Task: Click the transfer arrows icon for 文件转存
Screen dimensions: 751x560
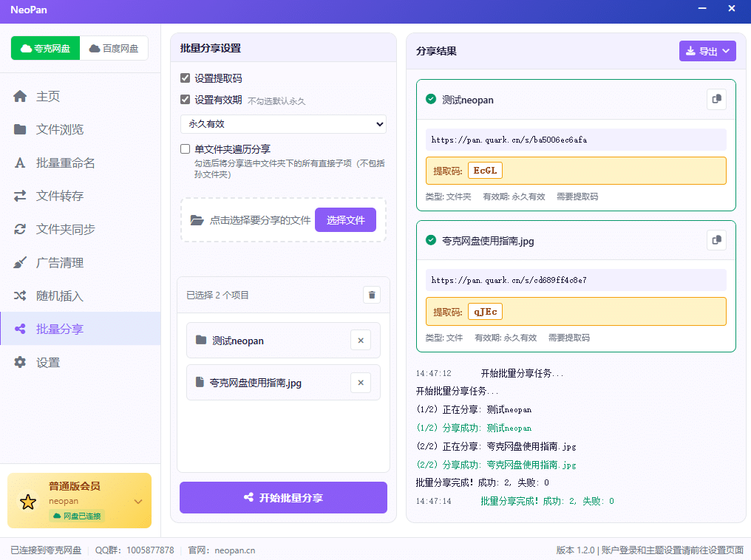Action: pyautogui.click(x=20, y=196)
